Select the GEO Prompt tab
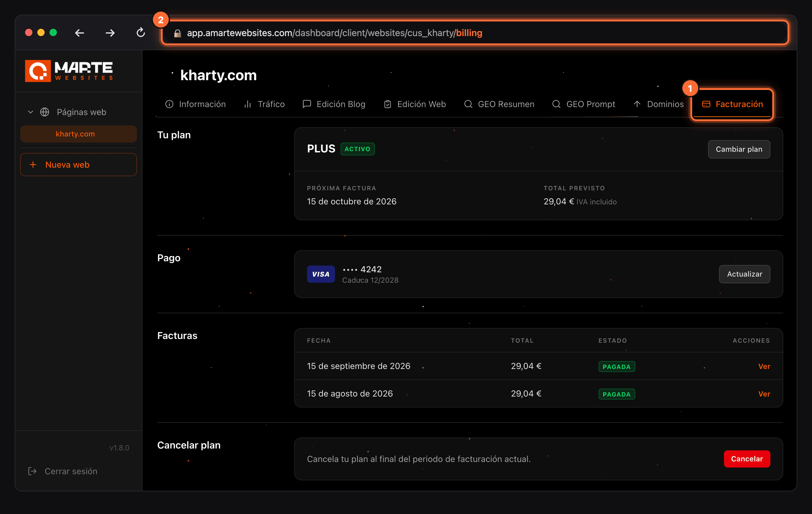The height and width of the screenshot is (514, 812). click(584, 104)
